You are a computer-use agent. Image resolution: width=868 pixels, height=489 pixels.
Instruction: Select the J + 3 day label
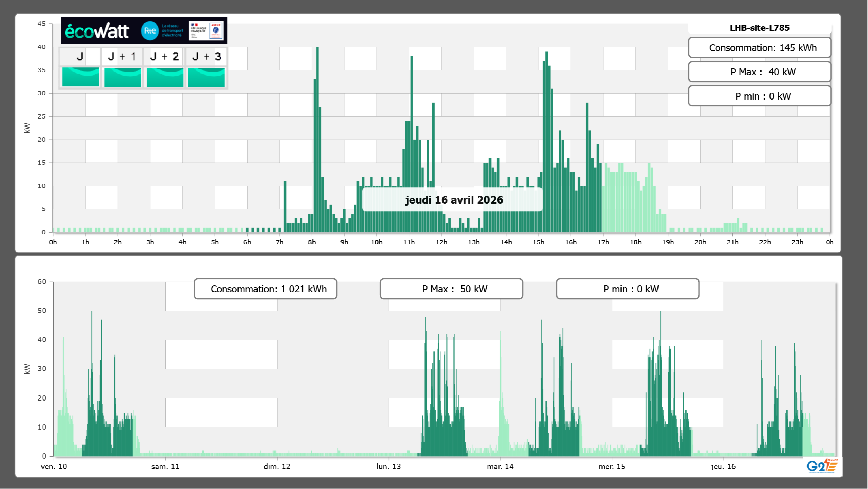206,56
